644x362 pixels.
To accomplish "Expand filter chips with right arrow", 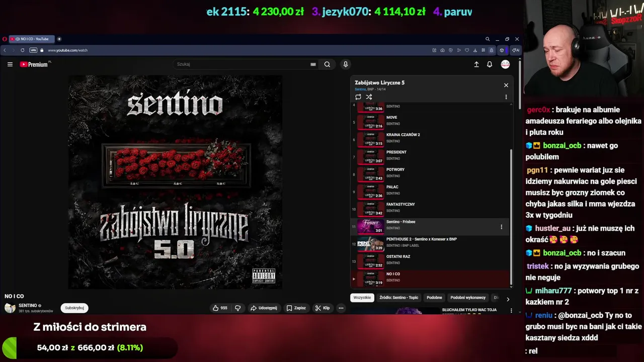I will pyautogui.click(x=507, y=299).
